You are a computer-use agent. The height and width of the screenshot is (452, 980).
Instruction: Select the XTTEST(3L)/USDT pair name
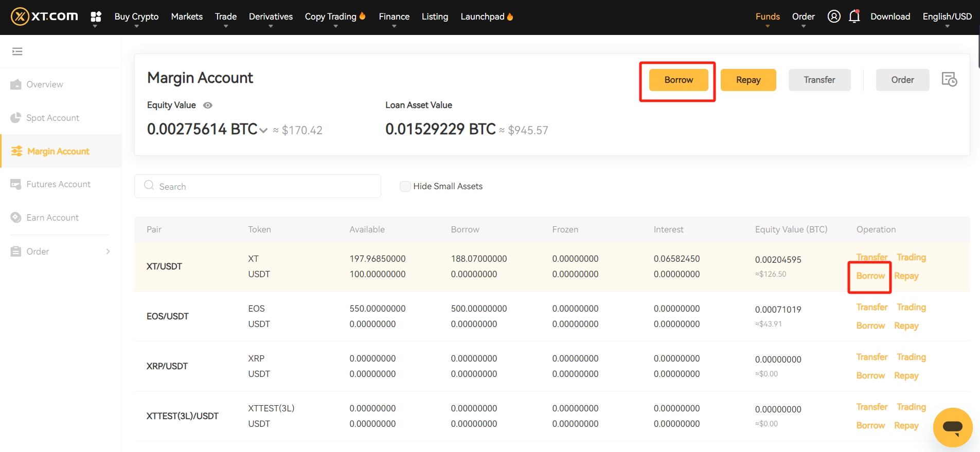[x=182, y=416]
